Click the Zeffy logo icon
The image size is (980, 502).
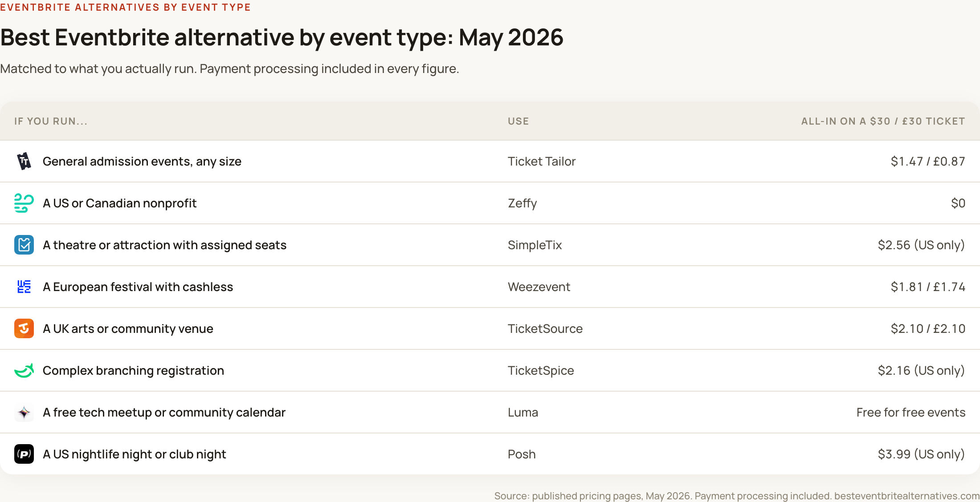coord(24,203)
